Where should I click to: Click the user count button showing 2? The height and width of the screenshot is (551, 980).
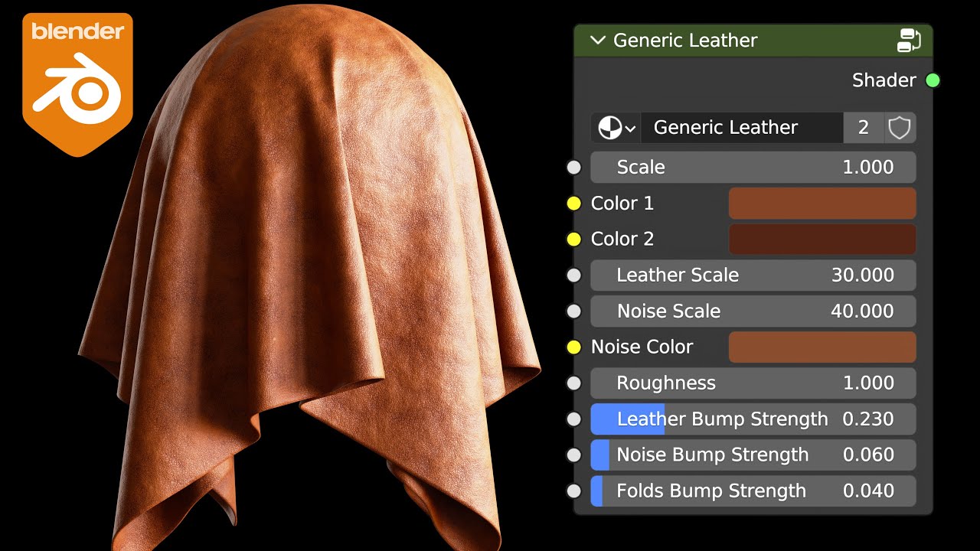pos(864,128)
